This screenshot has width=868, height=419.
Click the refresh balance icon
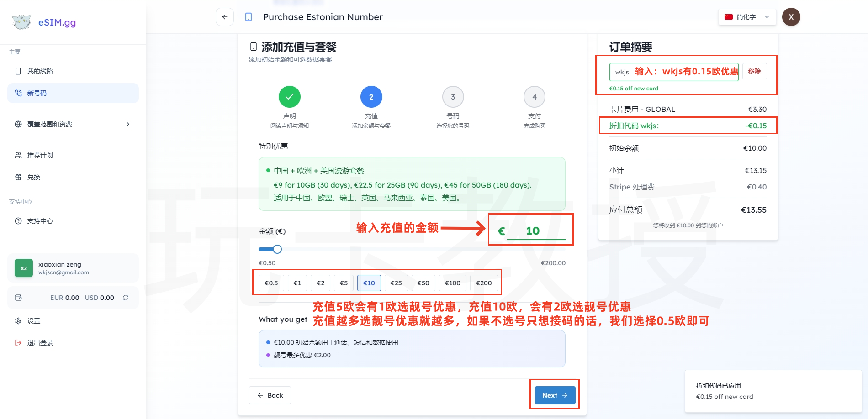[126, 298]
